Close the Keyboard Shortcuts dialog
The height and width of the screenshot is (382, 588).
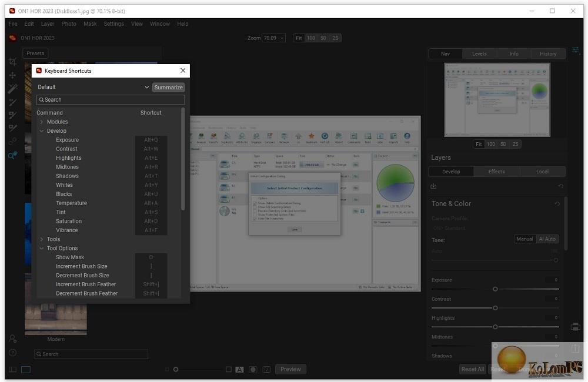click(x=183, y=71)
